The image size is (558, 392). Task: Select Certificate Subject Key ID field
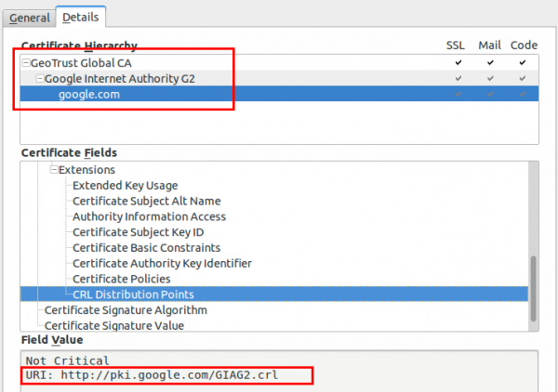138,232
